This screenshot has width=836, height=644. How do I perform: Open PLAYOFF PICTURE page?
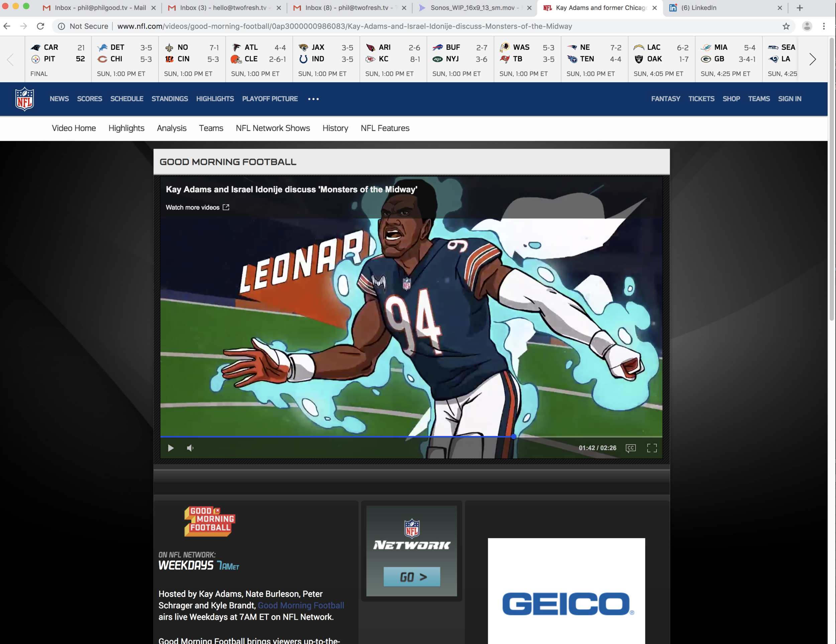[x=270, y=99]
